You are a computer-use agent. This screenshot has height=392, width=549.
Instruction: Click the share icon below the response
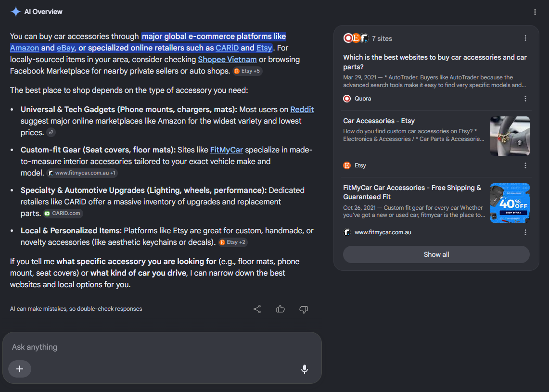(x=257, y=309)
